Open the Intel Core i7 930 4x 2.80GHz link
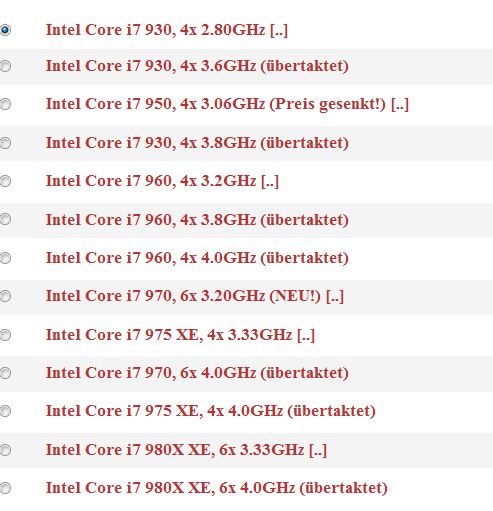Screen dimensions: 493x511 [167, 30]
